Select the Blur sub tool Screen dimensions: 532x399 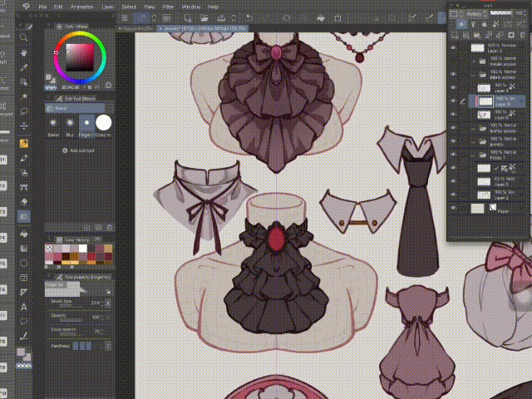(x=70, y=124)
